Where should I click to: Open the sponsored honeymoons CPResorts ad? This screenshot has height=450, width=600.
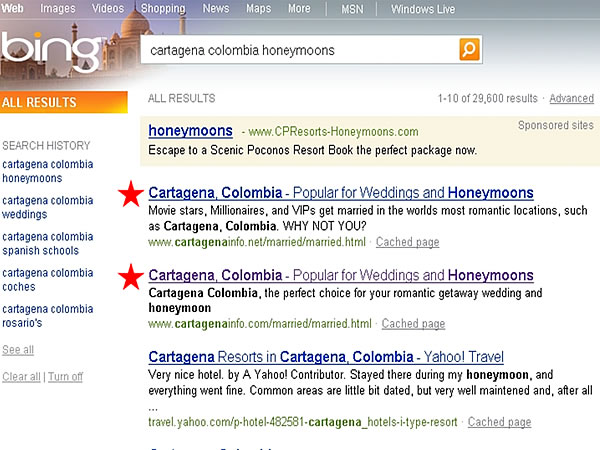(x=190, y=130)
